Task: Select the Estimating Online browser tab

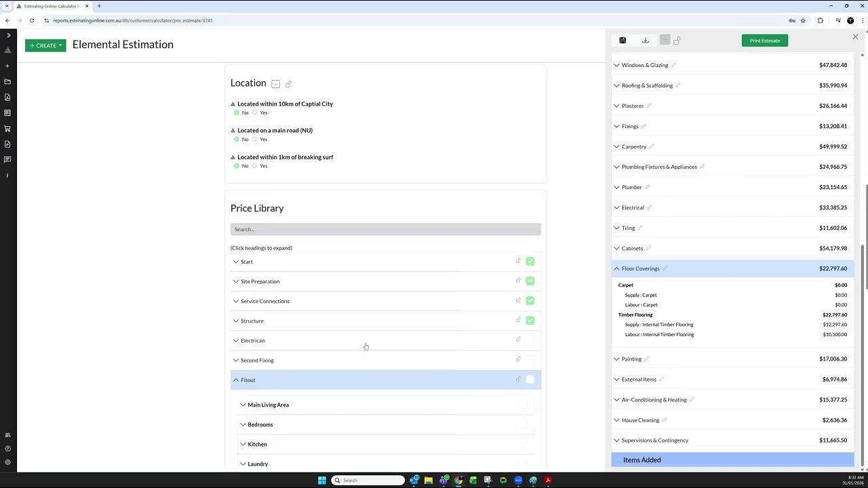Action: pos(53,6)
